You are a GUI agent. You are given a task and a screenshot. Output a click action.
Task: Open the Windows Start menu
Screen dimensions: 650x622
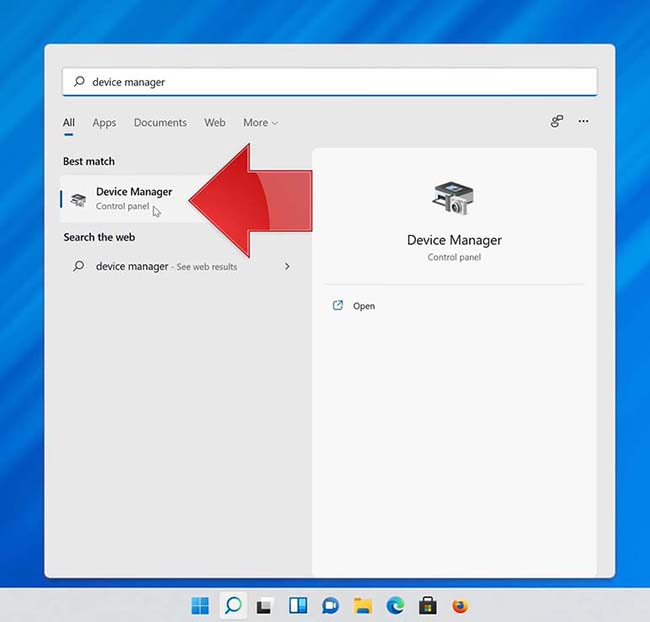coord(201,606)
